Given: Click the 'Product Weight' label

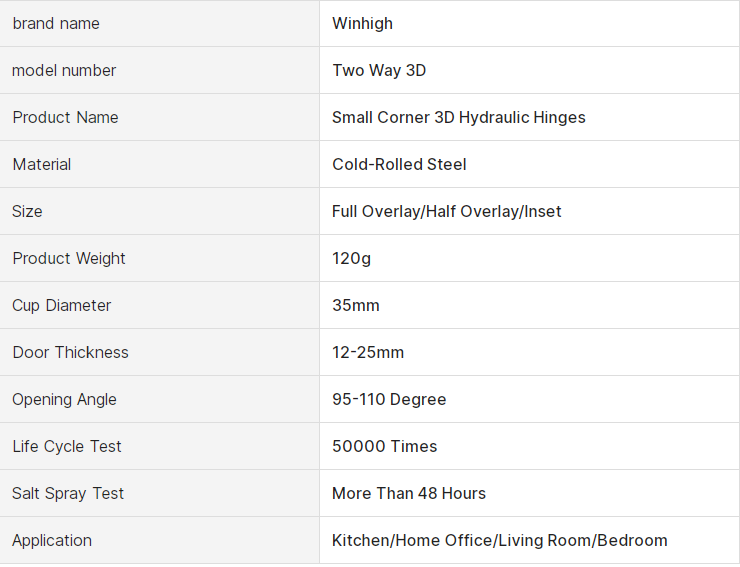Looking at the screenshot, I should [69, 258].
